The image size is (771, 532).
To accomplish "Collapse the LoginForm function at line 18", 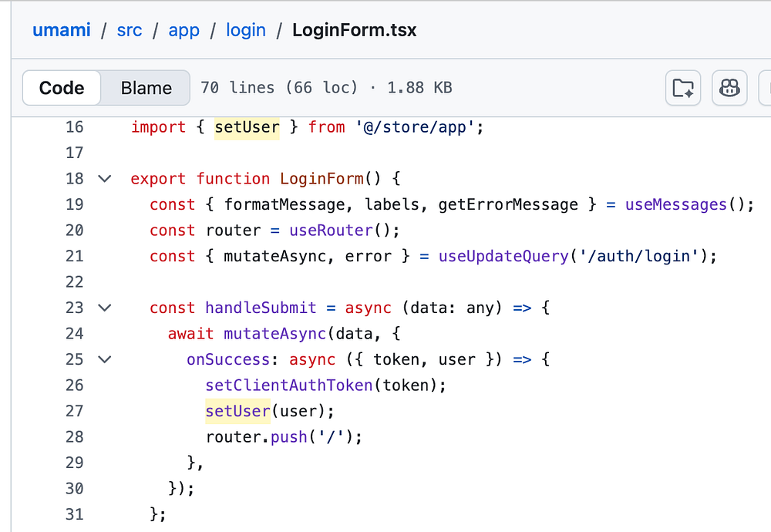I will (104, 178).
